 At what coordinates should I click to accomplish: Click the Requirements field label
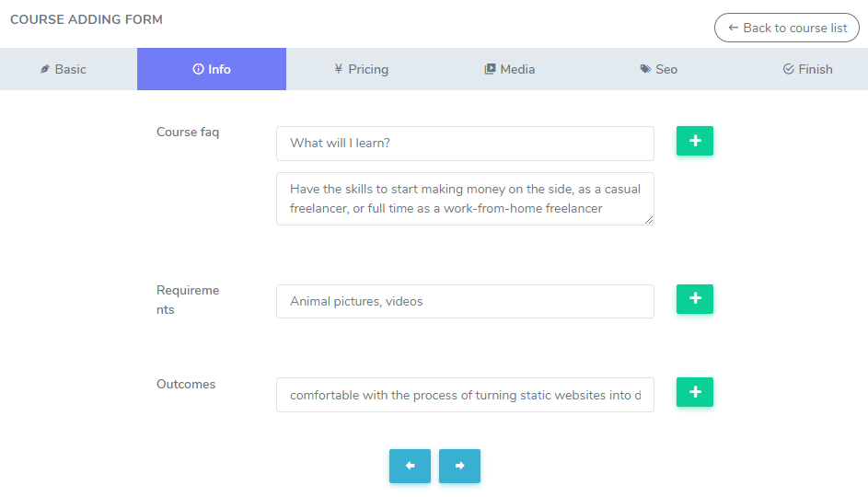[x=188, y=300]
